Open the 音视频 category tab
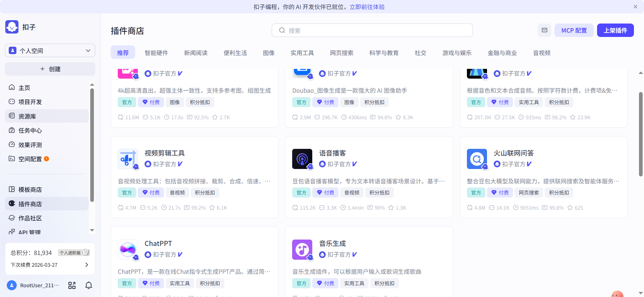This screenshot has width=644, height=297. coord(542,53)
